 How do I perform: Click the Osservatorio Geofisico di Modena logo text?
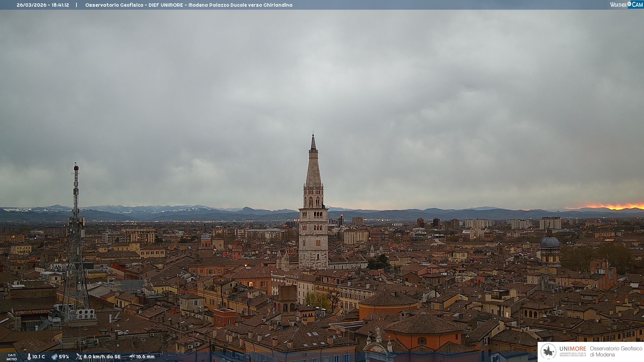616,351
